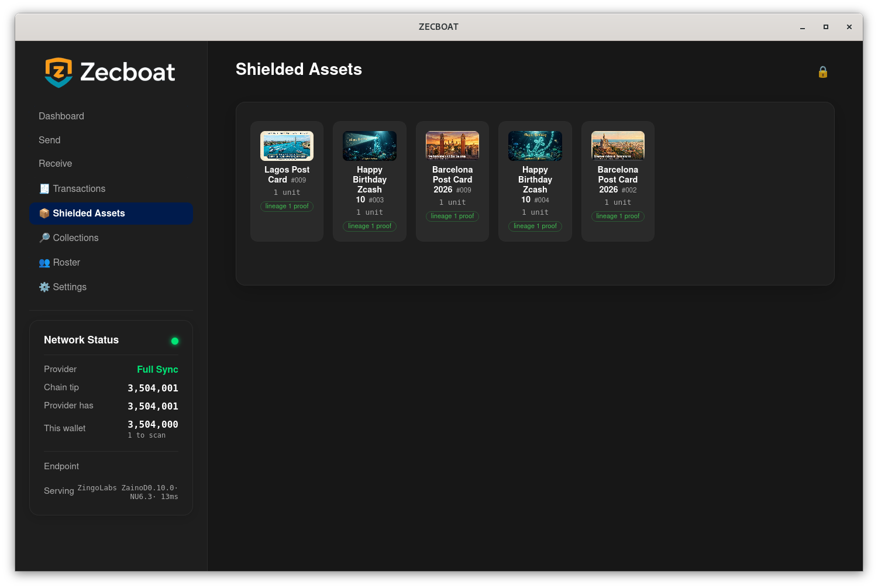Click the "Shielded Assets" page heading
878x588 pixels.
tap(299, 69)
